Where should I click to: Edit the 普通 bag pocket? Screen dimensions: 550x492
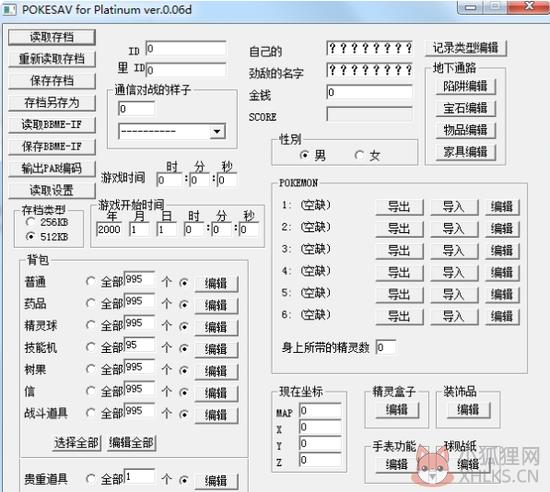[216, 283]
